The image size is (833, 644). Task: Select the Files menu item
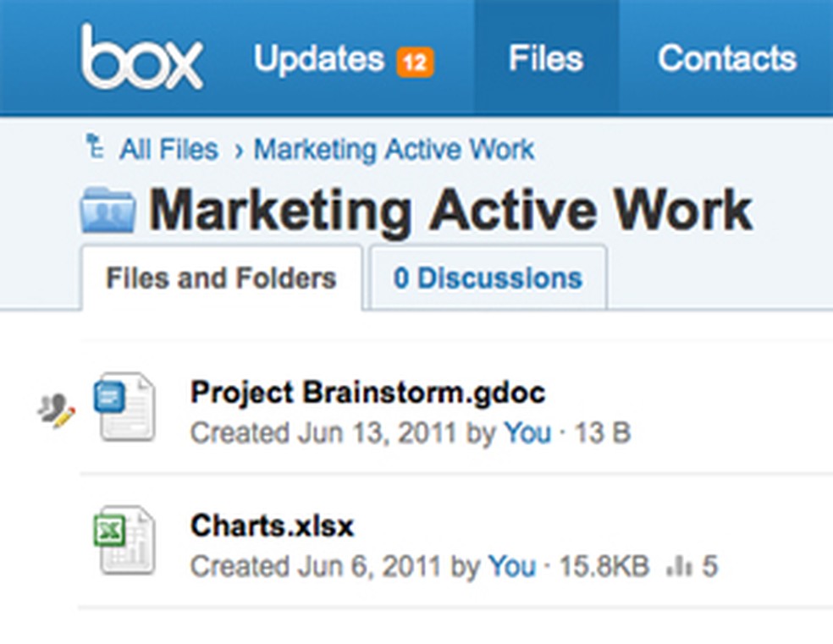(x=546, y=58)
